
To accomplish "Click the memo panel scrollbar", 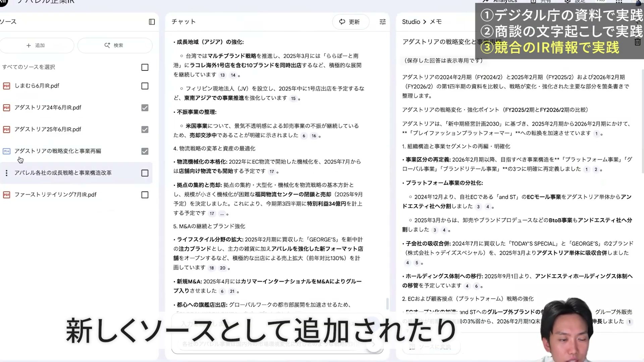I will point(642,121).
